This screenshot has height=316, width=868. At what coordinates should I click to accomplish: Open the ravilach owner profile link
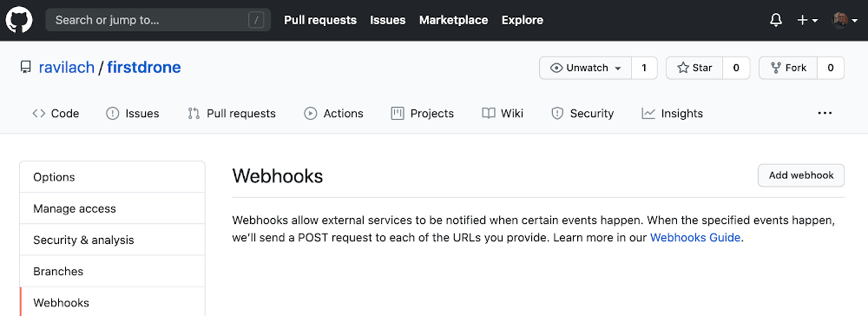pos(67,68)
